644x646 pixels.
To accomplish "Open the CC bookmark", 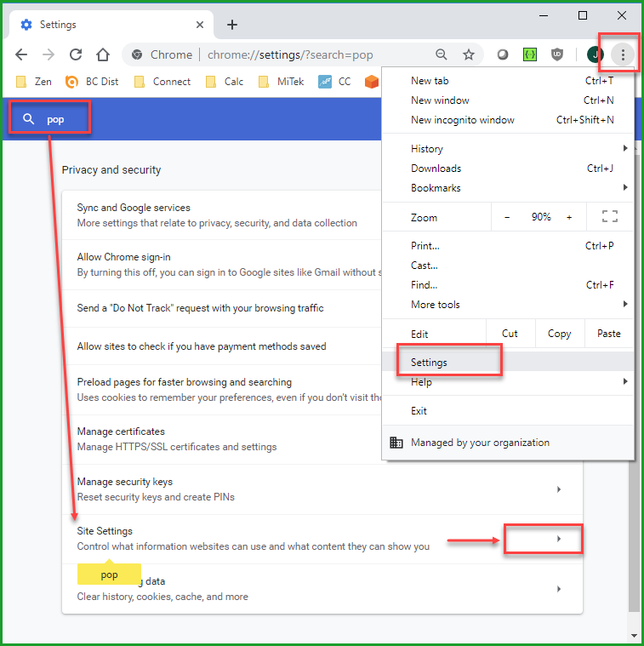I will [x=335, y=82].
